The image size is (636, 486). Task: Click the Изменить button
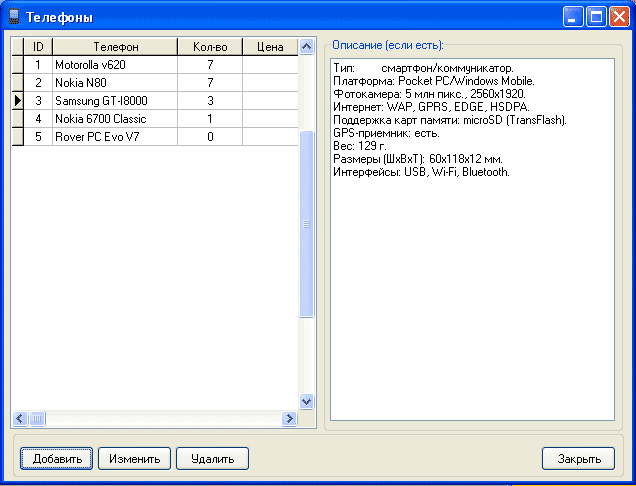[x=134, y=458]
